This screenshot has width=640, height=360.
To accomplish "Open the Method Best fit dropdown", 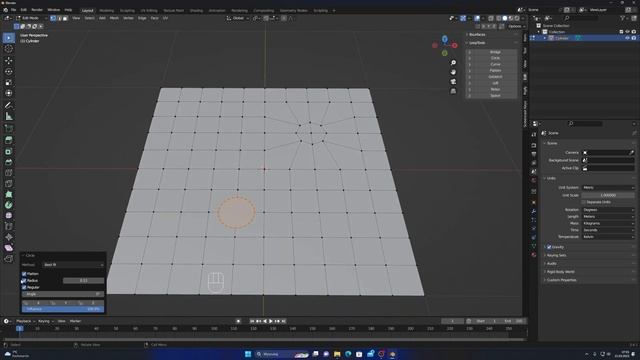I will 73,265.
